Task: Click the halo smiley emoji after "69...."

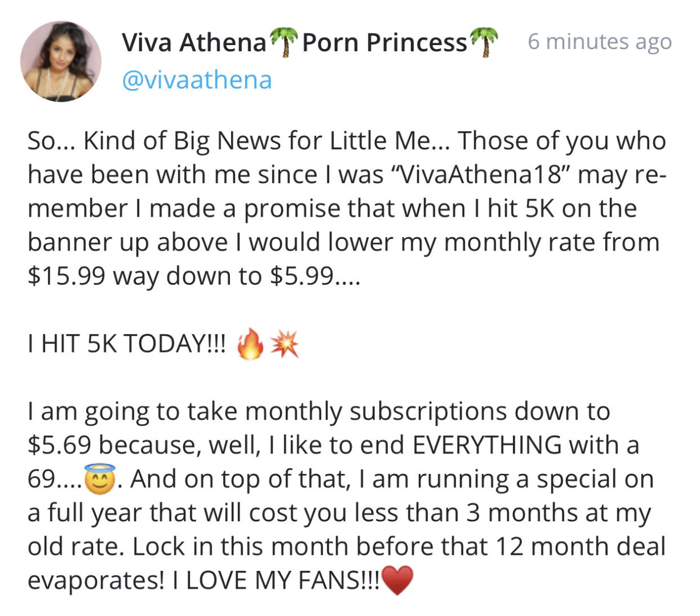Action: [99, 480]
